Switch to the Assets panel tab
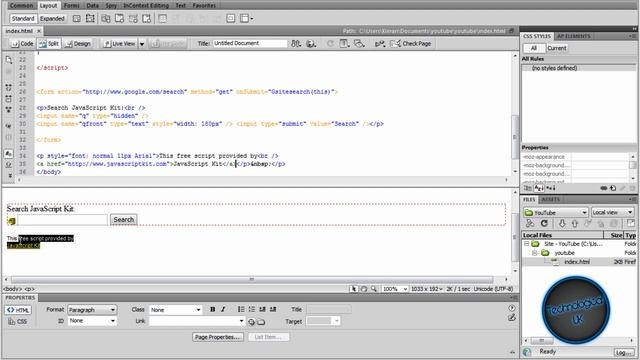This screenshot has height=360, width=640. tap(551, 199)
